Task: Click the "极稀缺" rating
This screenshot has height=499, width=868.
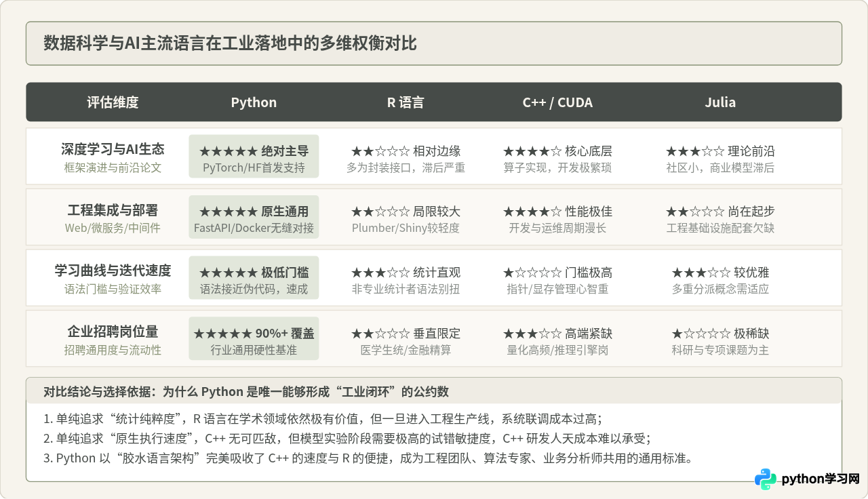Action: coord(720,334)
